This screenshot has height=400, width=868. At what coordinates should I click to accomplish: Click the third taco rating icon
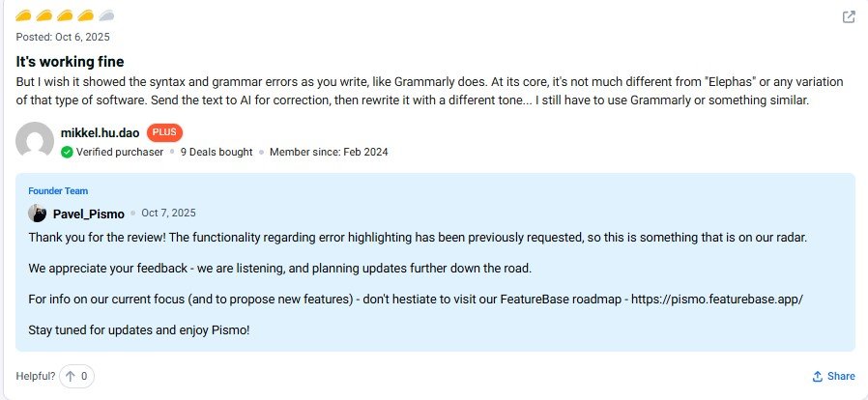[x=65, y=15]
